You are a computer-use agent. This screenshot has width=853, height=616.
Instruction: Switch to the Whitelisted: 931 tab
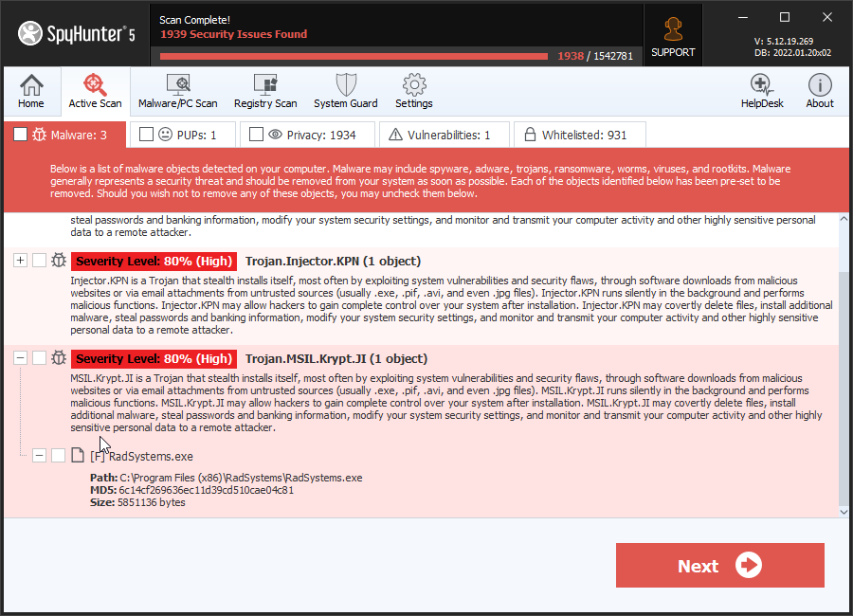(580, 135)
